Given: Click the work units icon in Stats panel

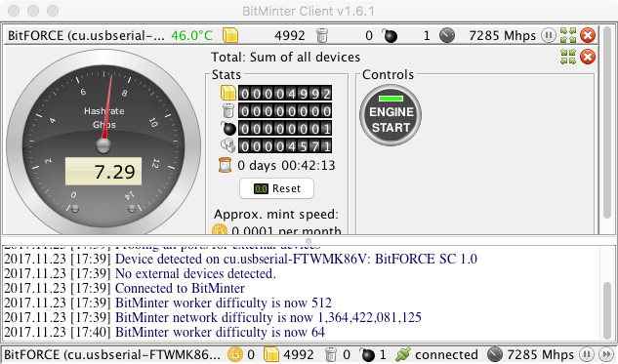Looking at the screenshot, I should (x=227, y=145).
